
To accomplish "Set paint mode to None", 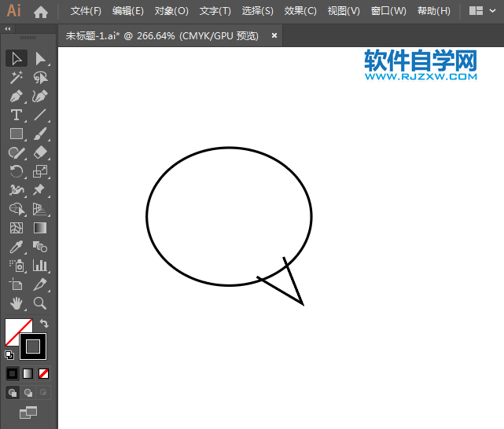I will (44, 373).
